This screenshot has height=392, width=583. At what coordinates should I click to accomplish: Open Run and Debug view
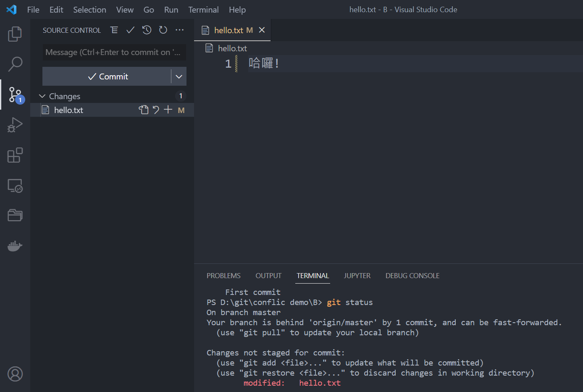(x=15, y=125)
